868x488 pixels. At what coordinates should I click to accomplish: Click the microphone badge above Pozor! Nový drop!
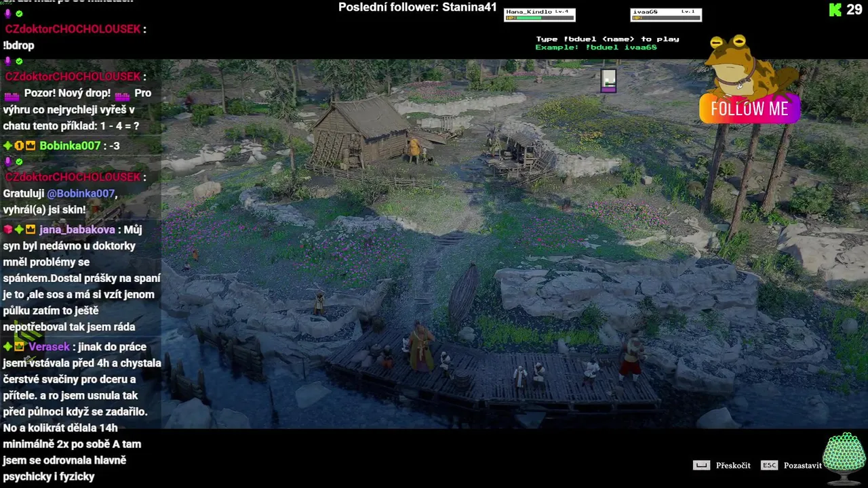[8, 61]
